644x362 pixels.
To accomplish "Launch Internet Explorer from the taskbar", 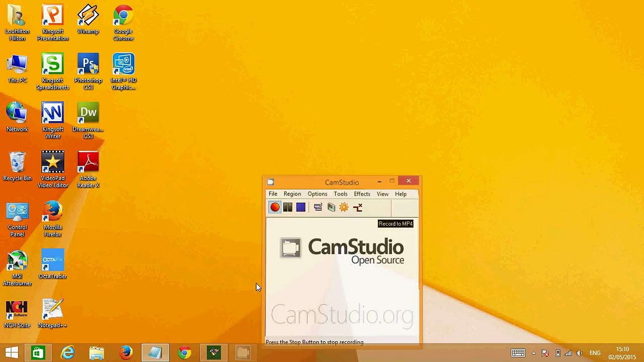I will (x=67, y=352).
